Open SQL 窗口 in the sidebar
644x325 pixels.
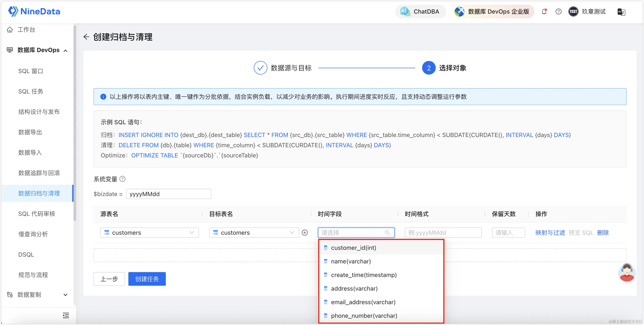point(31,71)
